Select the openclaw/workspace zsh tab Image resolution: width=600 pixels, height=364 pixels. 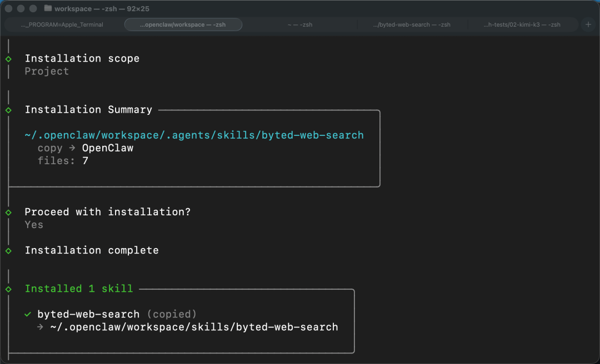pos(183,24)
